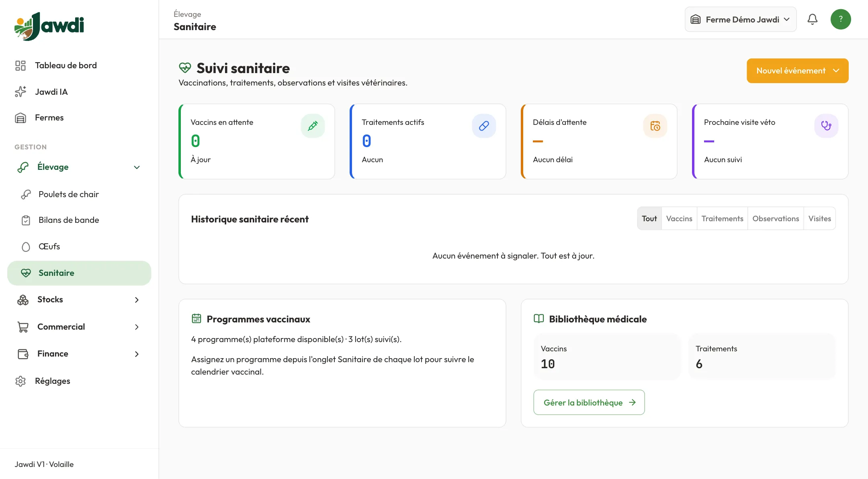The width and height of the screenshot is (868, 479).
Task: Open the Nouvel événement dropdown
Action: click(797, 71)
